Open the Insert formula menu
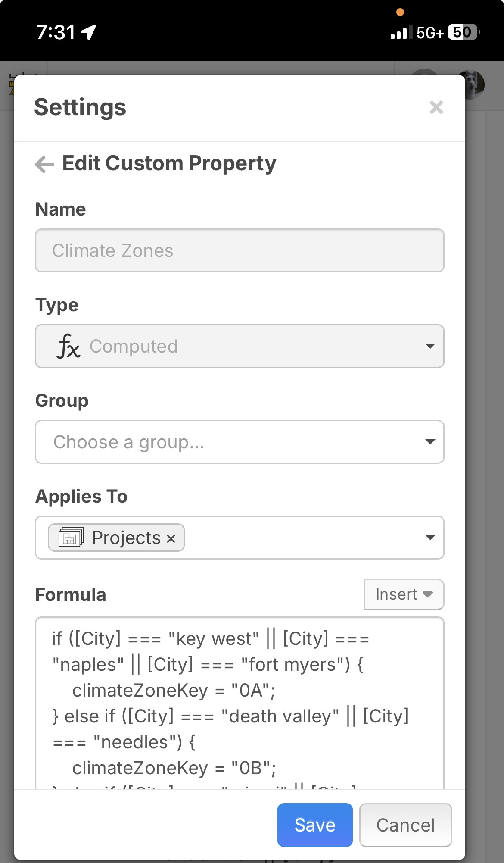This screenshot has width=504, height=863. [x=404, y=594]
